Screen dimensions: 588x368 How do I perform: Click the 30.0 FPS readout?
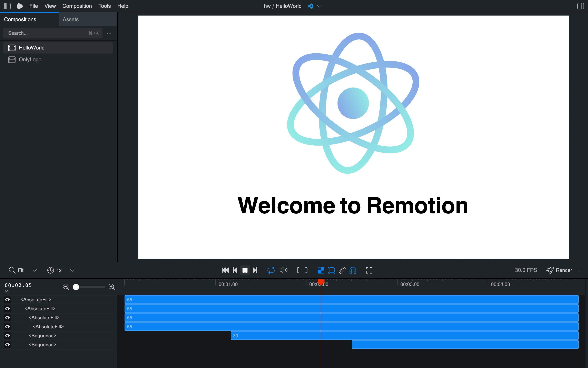pyautogui.click(x=526, y=270)
